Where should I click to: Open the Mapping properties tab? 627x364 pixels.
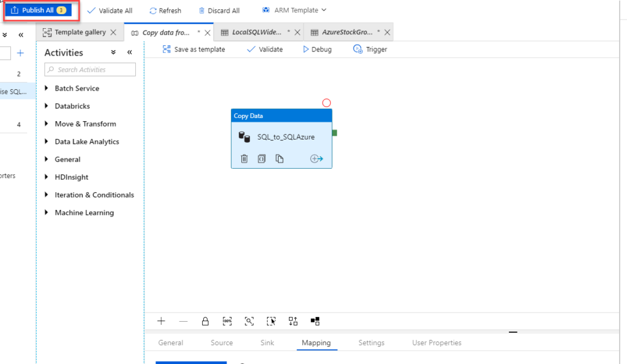tap(317, 343)
